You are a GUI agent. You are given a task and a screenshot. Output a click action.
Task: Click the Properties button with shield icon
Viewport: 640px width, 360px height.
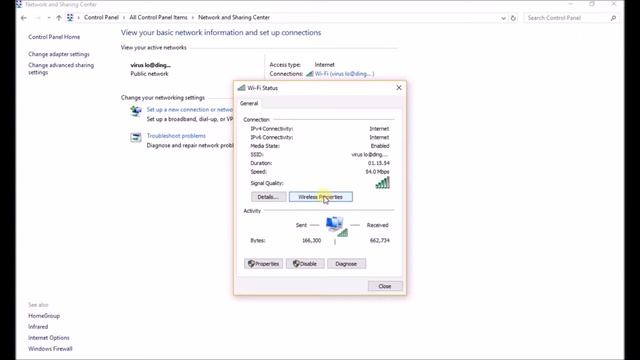click(x=263, y=264)
